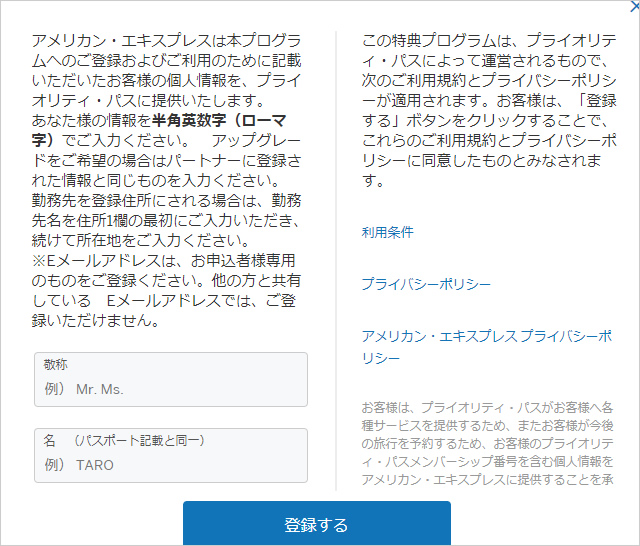Open the プライバシーポリシー link
640x546 pixels.
pos(426,284)
